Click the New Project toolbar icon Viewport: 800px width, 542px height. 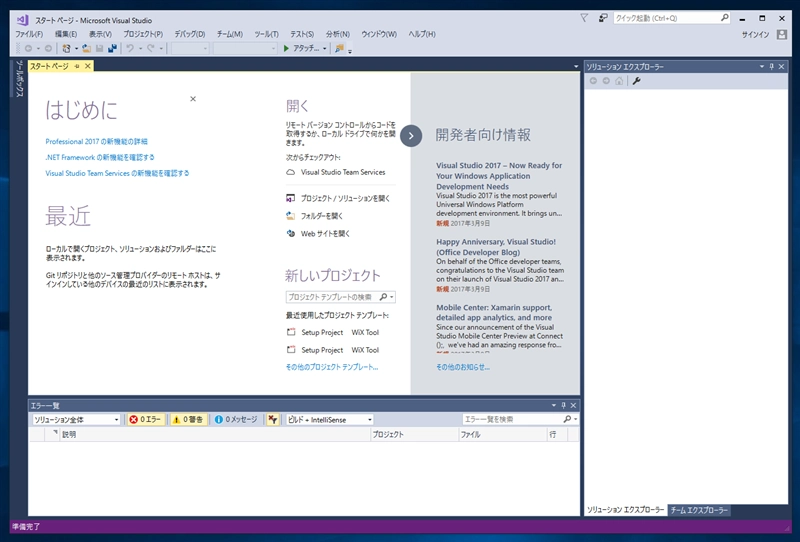(66, 48)
